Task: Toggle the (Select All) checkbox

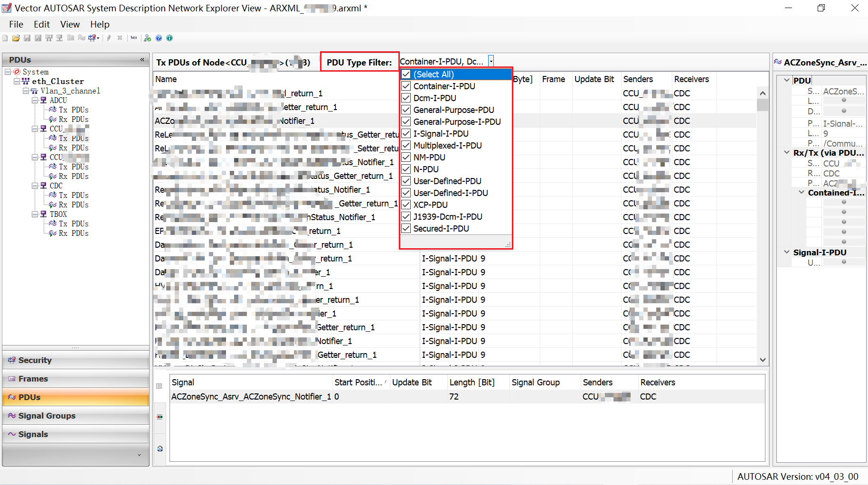Action: [x=406, y=75]
